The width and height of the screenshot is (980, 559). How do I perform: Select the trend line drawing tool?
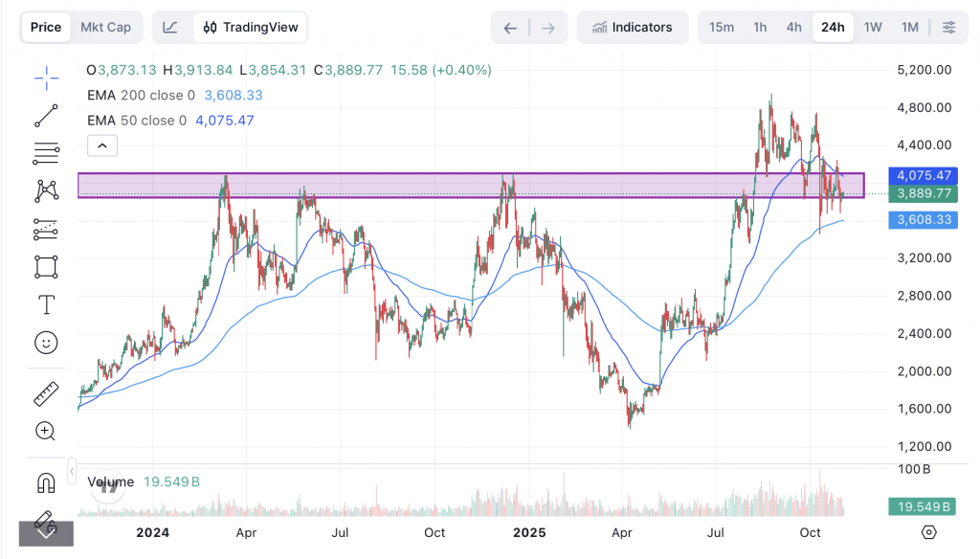(x=46, y=116)
